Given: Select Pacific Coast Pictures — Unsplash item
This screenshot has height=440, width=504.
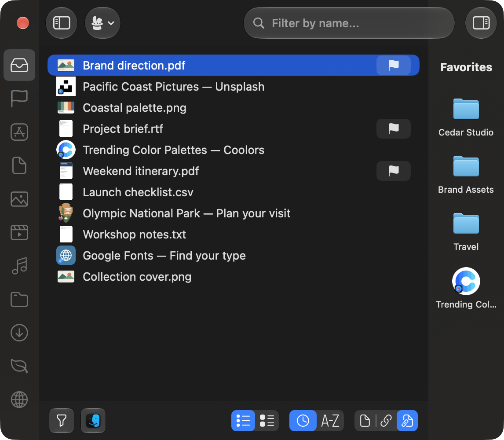Looking at the screenshot, I should [234, 87].
